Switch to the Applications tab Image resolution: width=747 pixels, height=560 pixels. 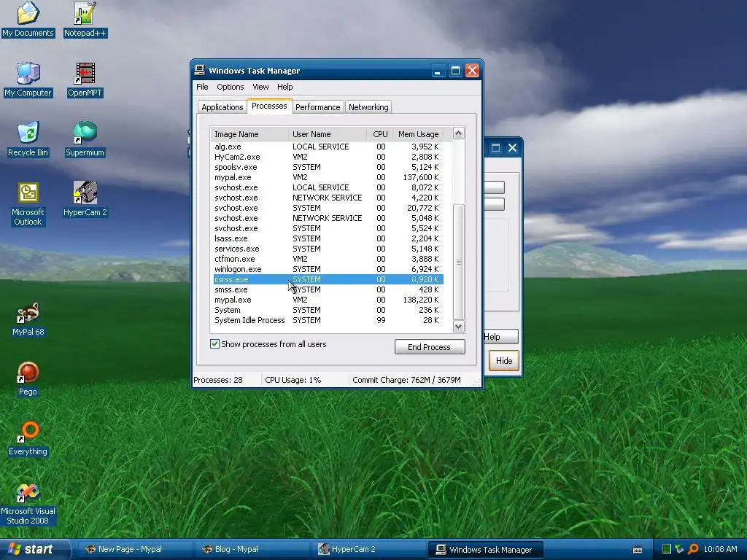pyautogui.click(x=222, y=107)
